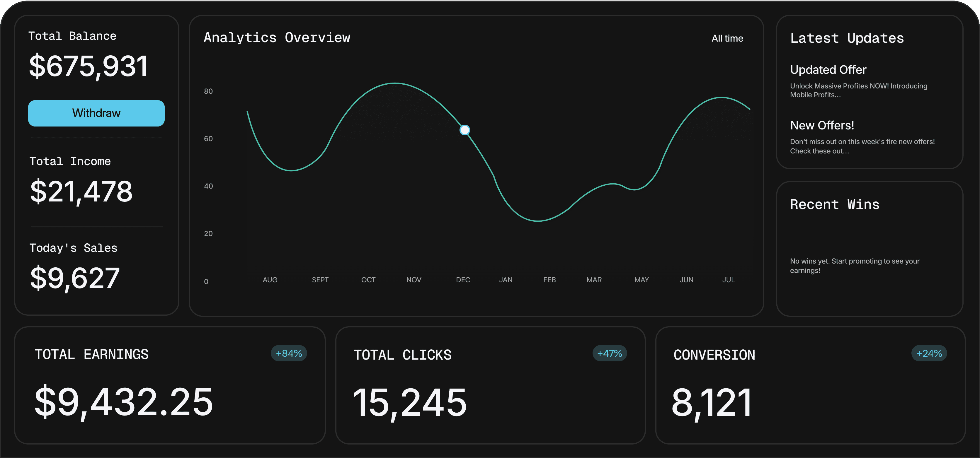This screenshot has width=980, height=458.
Task: Open the All time range selector
Action: coord(727,38)
